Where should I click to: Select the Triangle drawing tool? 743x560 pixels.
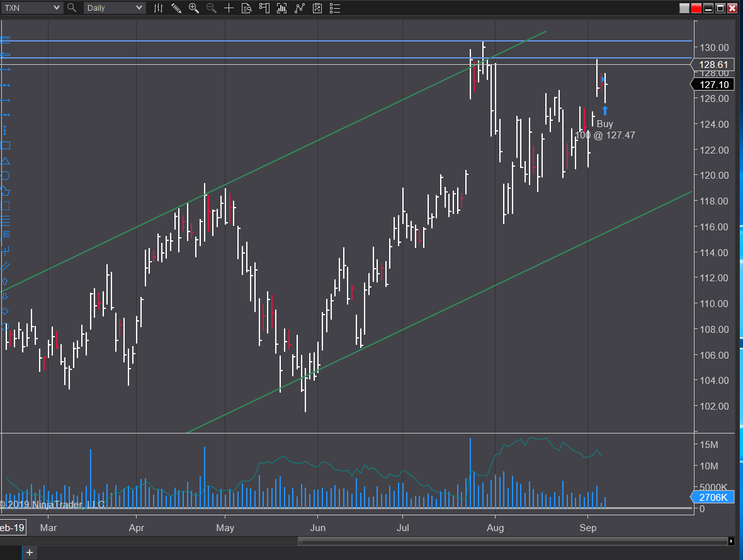coord(5,160)
